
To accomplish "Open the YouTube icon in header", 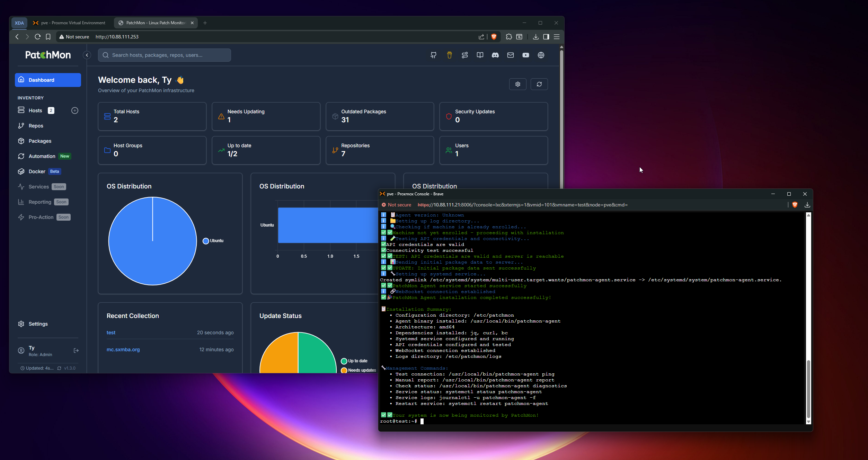I will point(525,55).
